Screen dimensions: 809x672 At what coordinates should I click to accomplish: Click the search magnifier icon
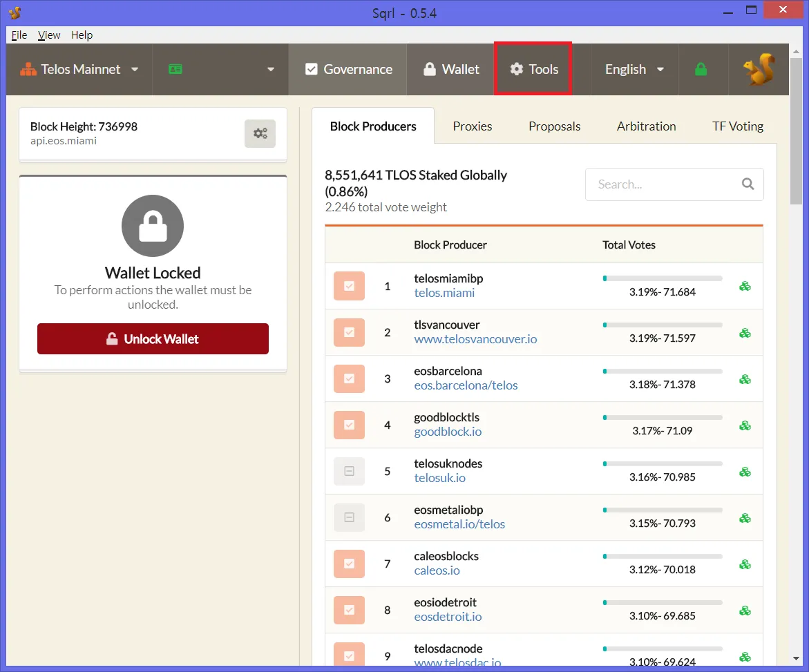pyautogui.click(x=748, y=184)
